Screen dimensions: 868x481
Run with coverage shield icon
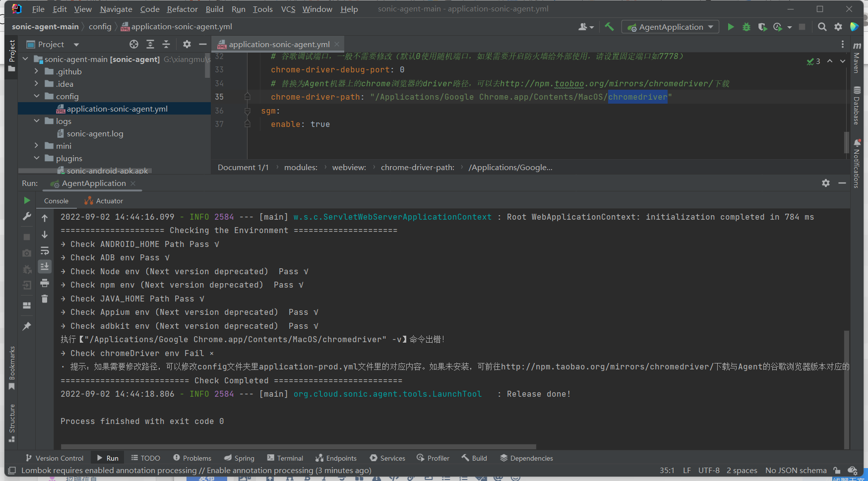(x=762, y=27)
